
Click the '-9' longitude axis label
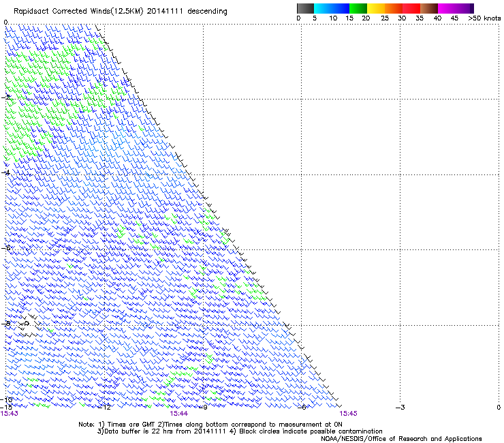[203, 408]
